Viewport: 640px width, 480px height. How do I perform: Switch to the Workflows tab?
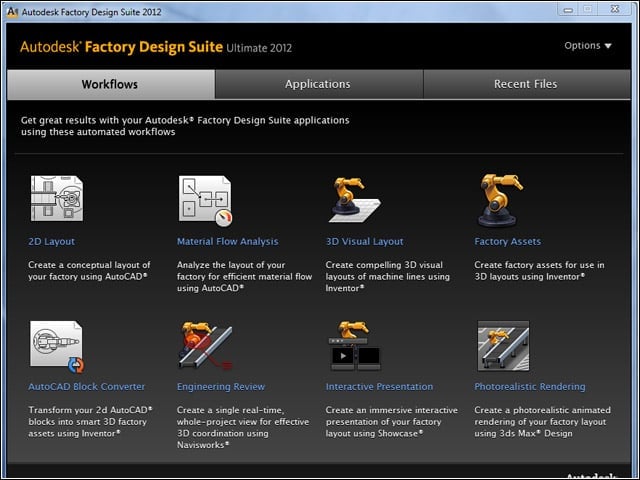111,84
